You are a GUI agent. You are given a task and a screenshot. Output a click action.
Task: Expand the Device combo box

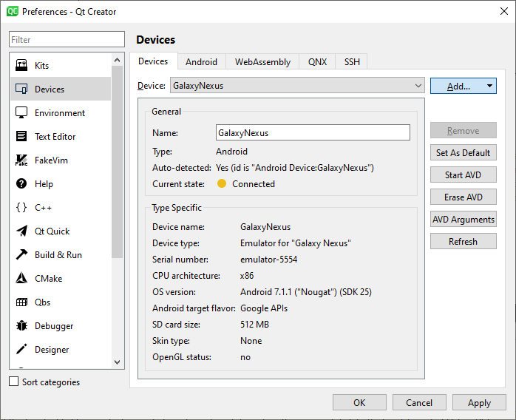(x=297, y=86)
